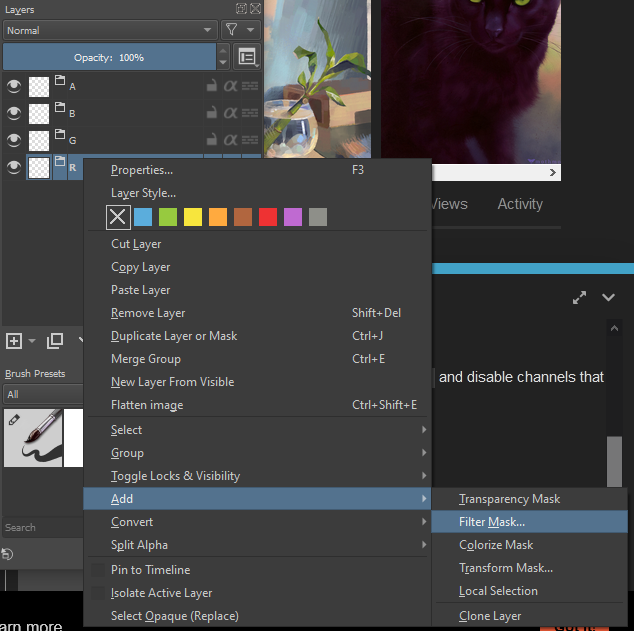Click the group folder icon of layer A
The height and width of the screenshot is (631, 634).
(x=60, y=80)
